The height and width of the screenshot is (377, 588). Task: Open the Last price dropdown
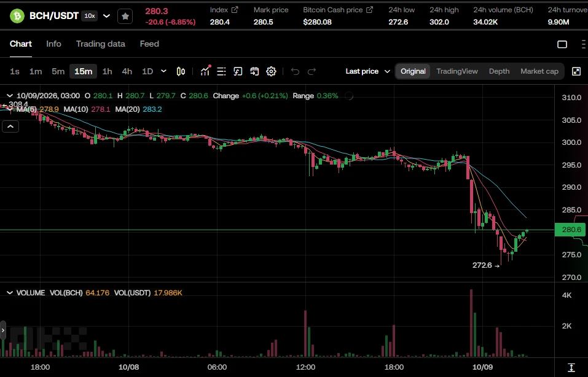point(367,71)
